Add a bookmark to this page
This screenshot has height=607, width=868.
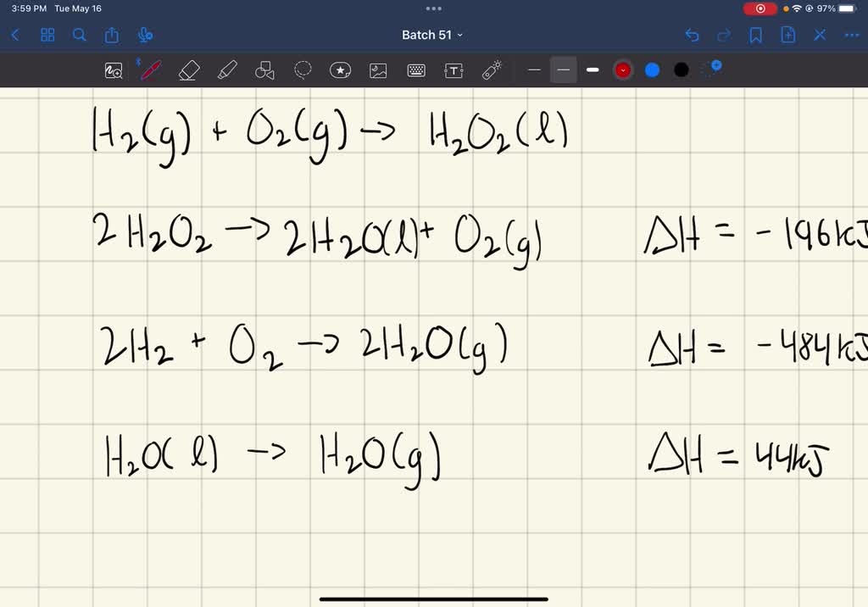[756, 35]
